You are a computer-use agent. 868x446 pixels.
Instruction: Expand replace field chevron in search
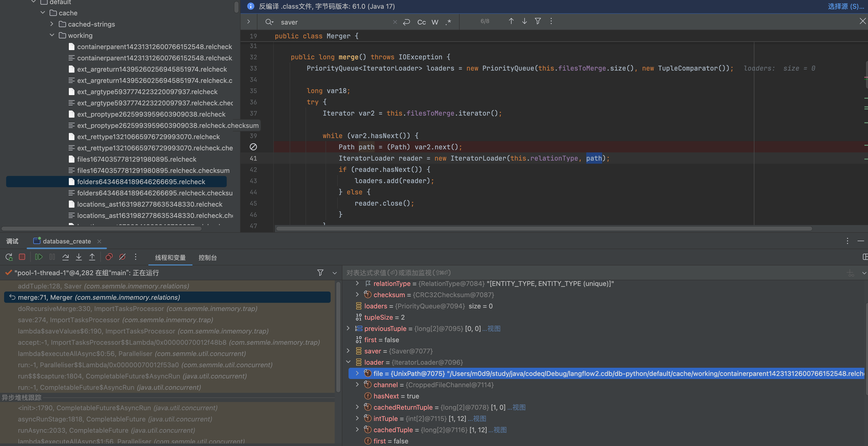[x=249, y=21]
